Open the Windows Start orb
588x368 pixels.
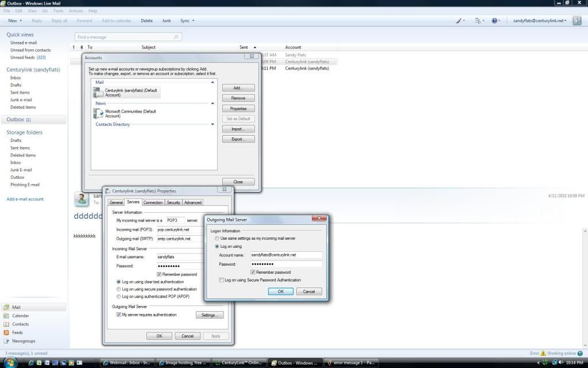[10, 363]
